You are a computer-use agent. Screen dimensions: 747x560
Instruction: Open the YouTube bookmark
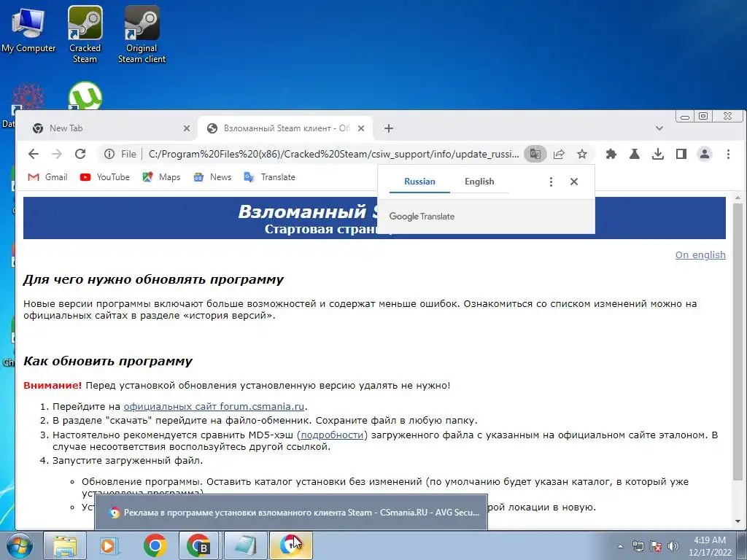point(105,177)
